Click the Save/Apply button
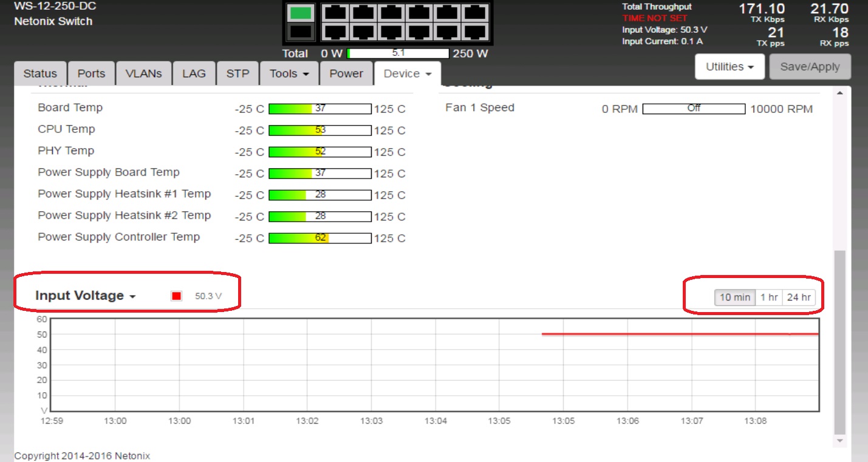868x462 pixels. tap(810, 67)
